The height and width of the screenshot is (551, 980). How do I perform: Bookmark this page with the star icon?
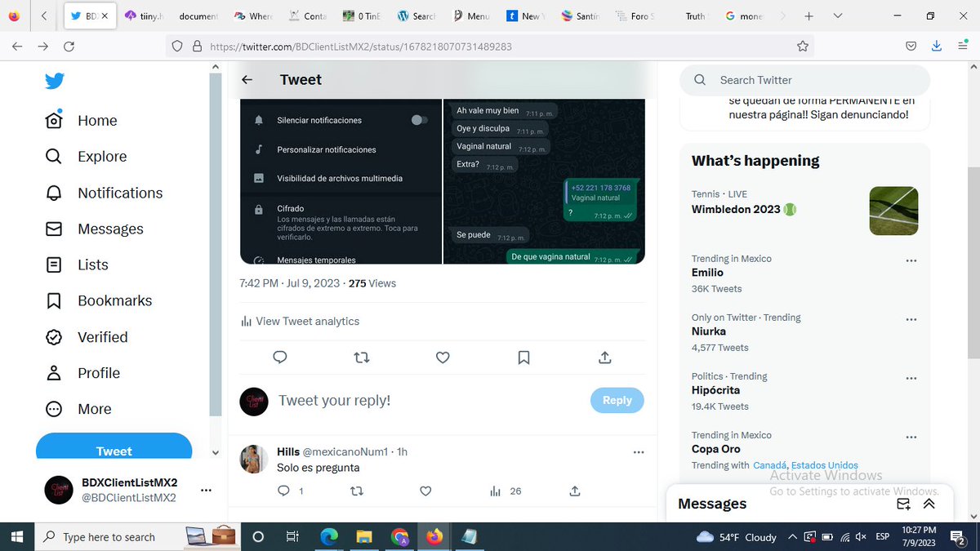(x=803, y=47)
